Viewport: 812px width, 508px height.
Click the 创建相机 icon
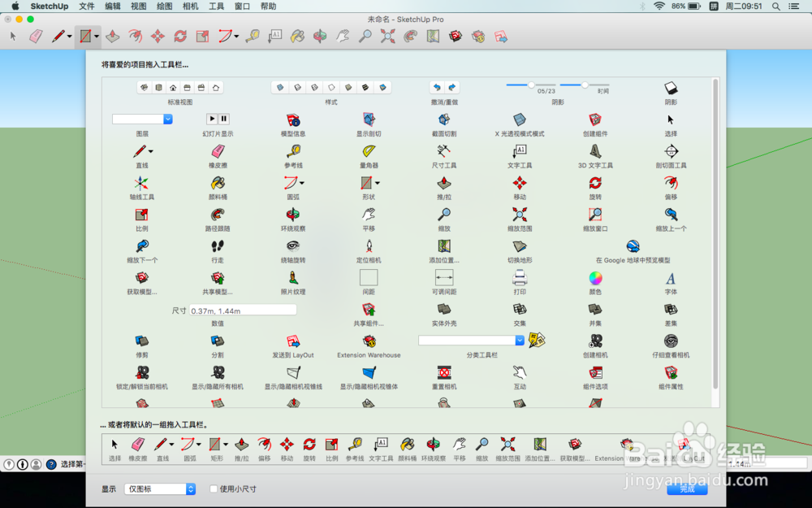click(x=595, y=341)
